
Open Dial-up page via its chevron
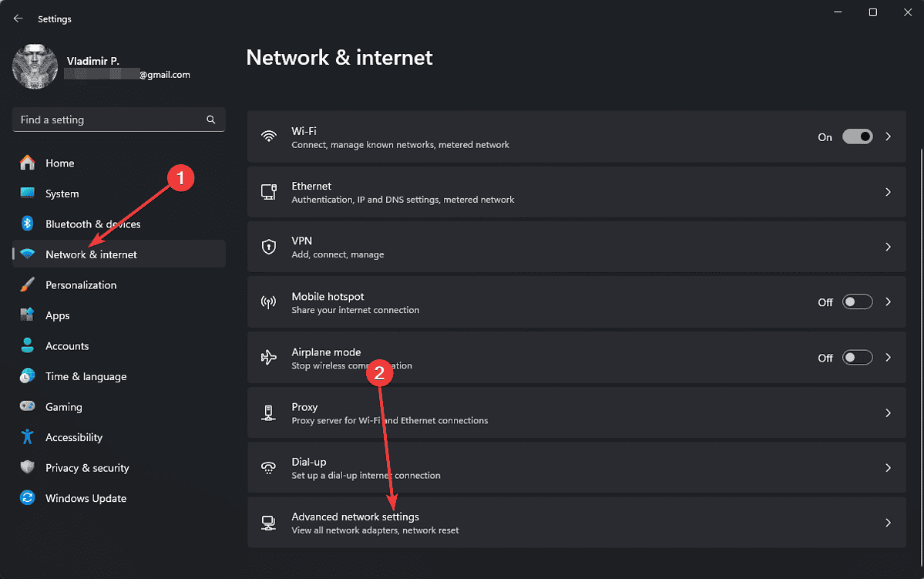(x=888, y=467)
